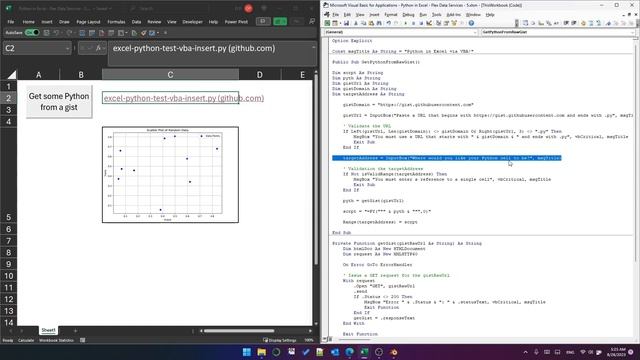Screen dimensions: 640x360
Task: Open the Excel Draw tab
Action: tap(64, 22)
